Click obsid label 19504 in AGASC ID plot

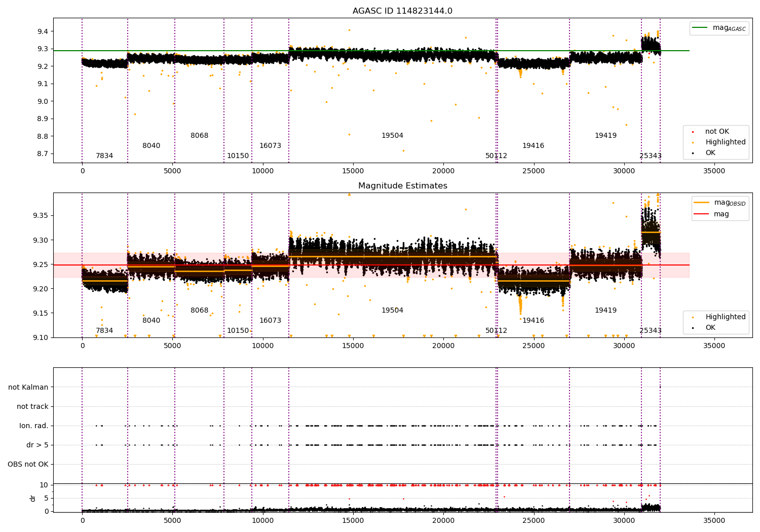pos(392,136)
